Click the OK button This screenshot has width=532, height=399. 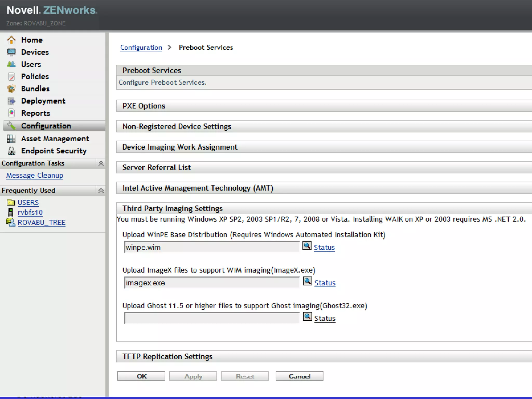[x=141, y=376]
